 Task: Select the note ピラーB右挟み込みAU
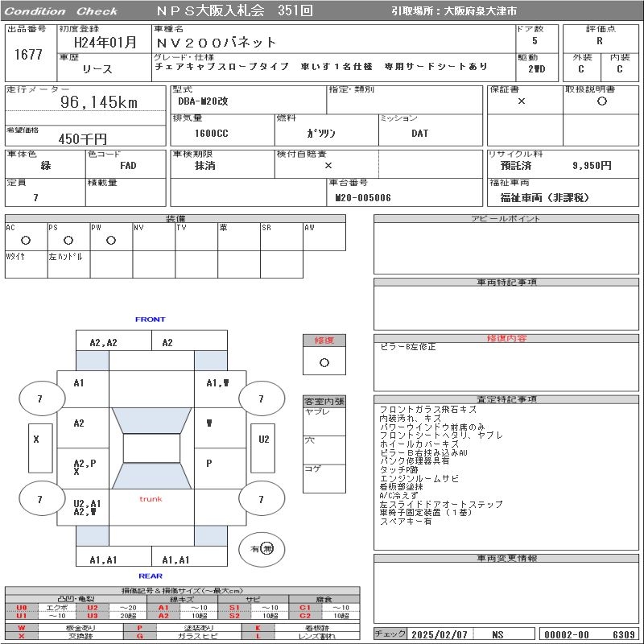pyautogui.click(x=423, y=452)
